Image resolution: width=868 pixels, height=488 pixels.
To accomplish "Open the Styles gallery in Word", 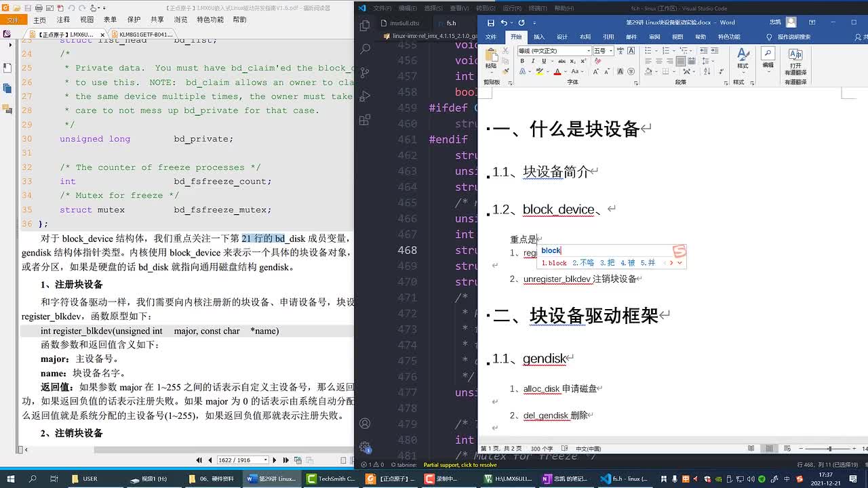I will pyautogui.click(x=743, y=61).
